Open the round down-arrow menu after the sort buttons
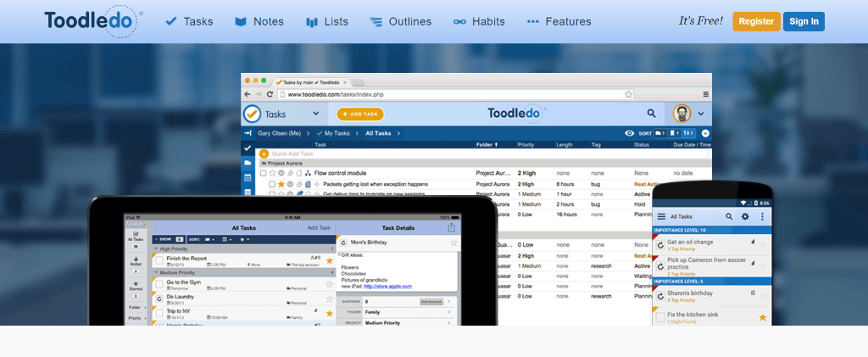This screenshot has height=357, width=868. coord(705,133)
